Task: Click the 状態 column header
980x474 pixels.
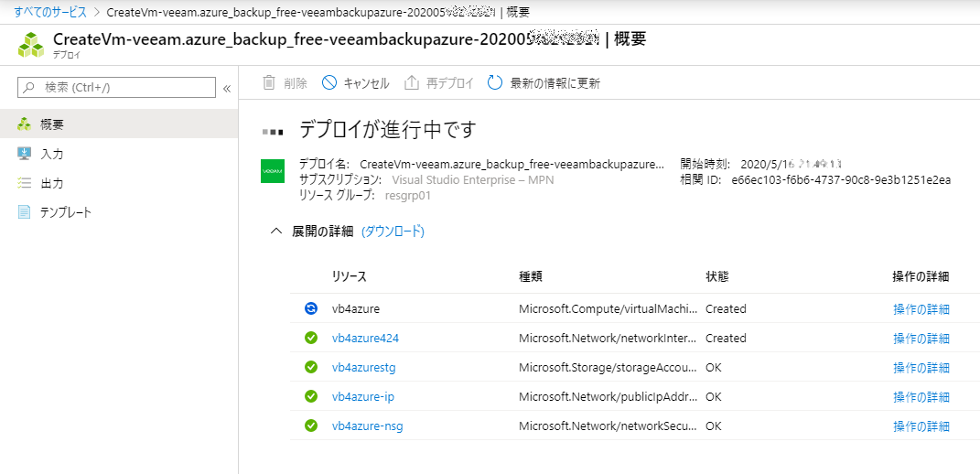Action: (716, 276)
